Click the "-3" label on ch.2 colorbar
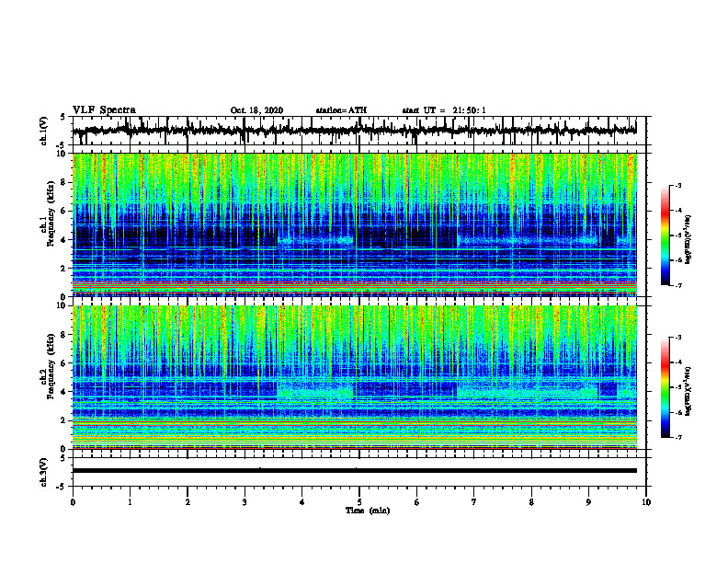Image resolution: width=728 pixels, height=563 pixels. [x=678, y=338]
